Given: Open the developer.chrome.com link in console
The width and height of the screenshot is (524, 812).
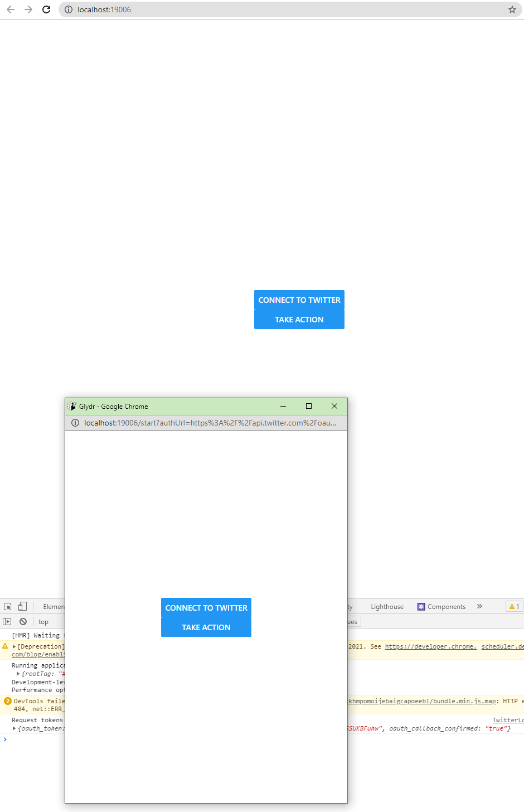Looking at the screenshot, I should click(431, 646).
